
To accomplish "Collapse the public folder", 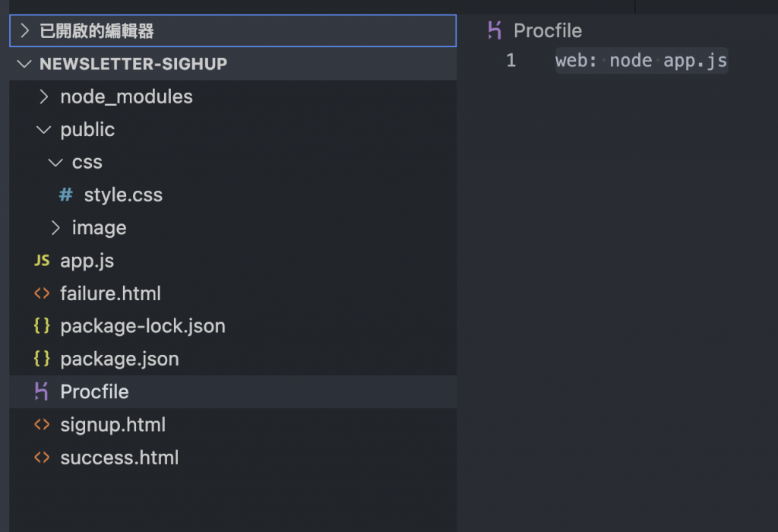I will (44, 129).
